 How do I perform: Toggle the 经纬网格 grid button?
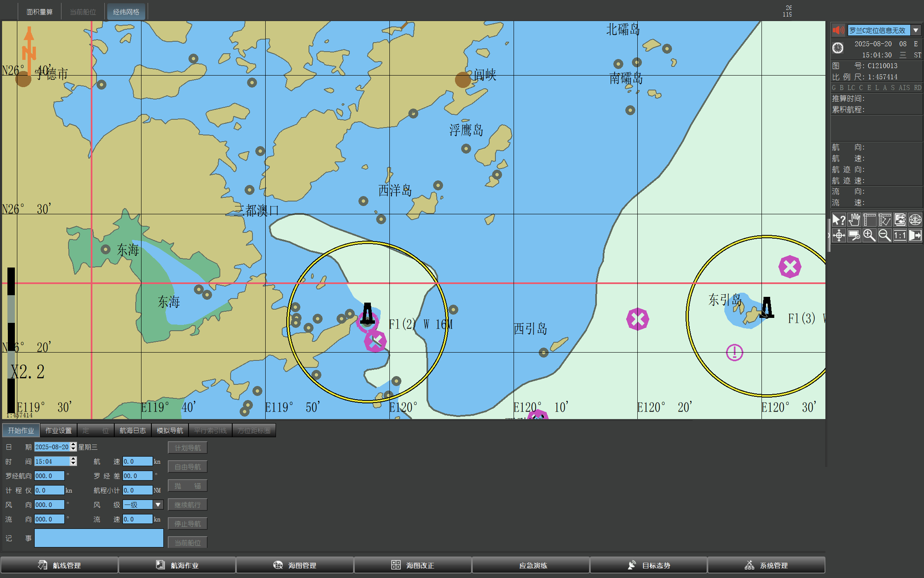pos(126,12)
